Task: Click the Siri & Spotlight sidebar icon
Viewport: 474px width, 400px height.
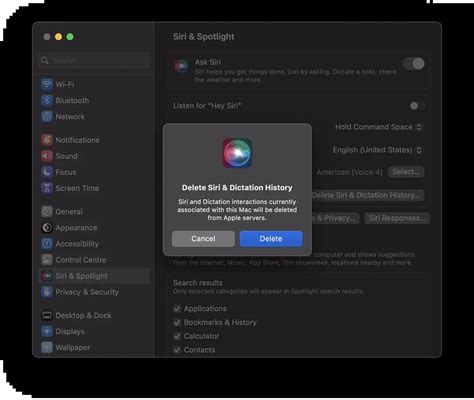Action: point(47,276)
